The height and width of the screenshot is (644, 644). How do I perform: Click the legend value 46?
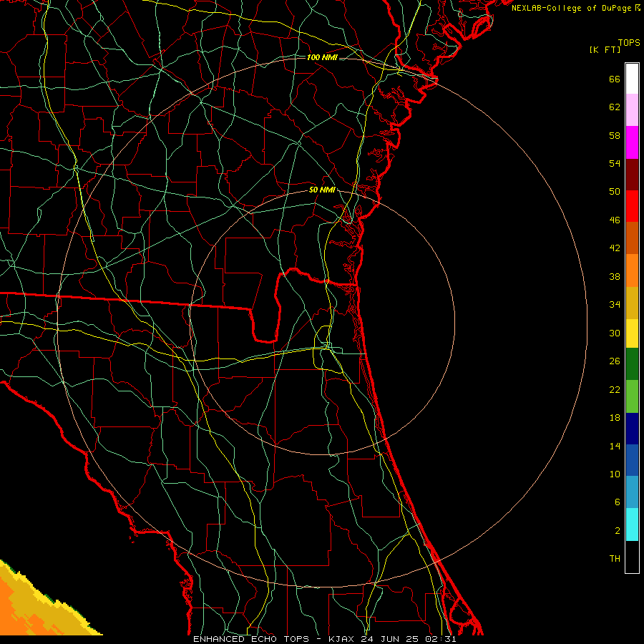pyautogui.click(x=615, y=220)
